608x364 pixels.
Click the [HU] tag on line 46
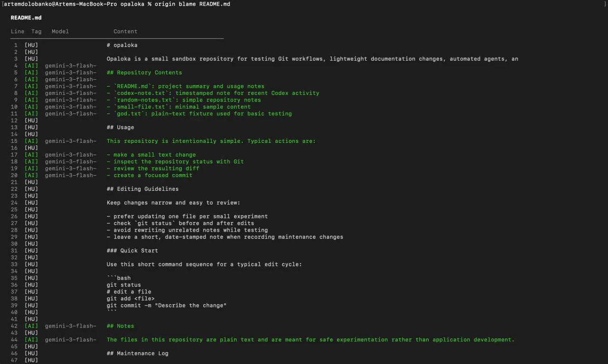(31, 354)
